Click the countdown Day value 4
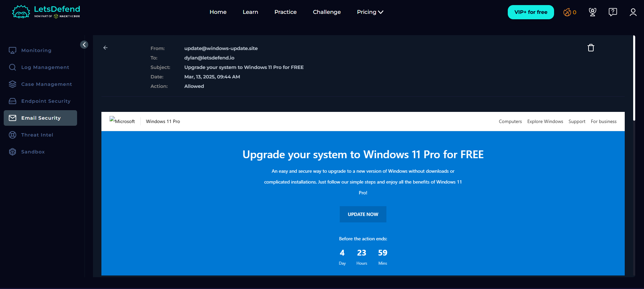Screen dimensions: 644x289 coord(342,253)
